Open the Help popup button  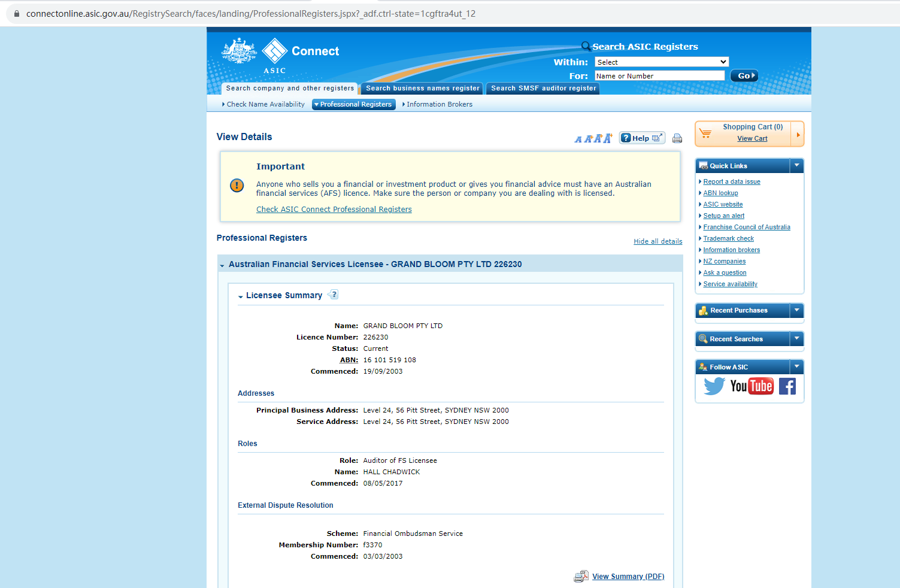coord(642,138)
